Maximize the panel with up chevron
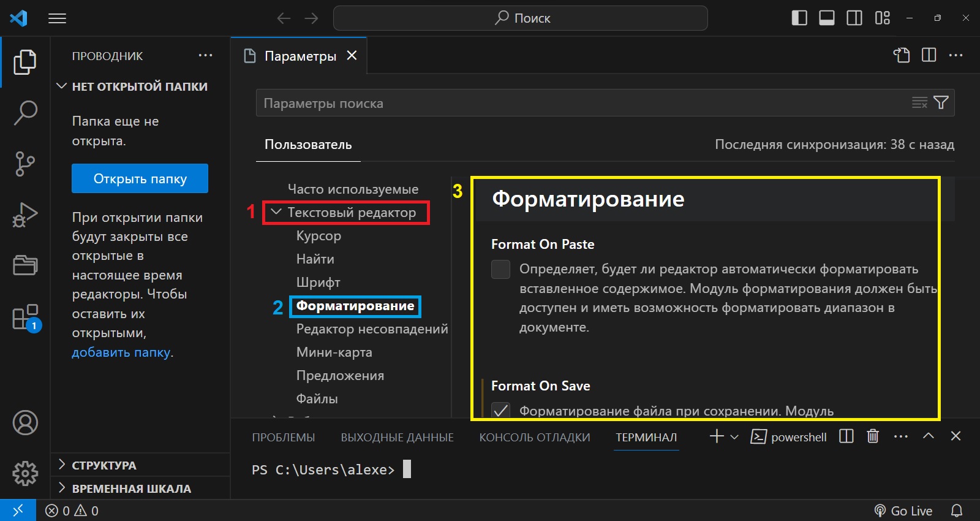 (929, 436)
